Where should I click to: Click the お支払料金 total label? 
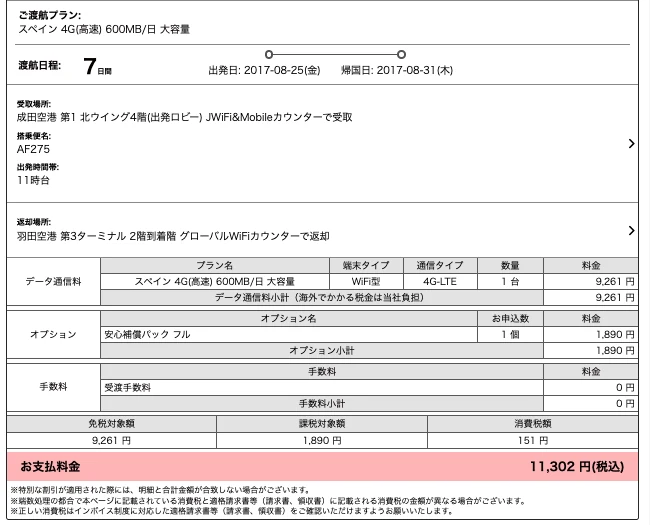click(x=50, y=467)
